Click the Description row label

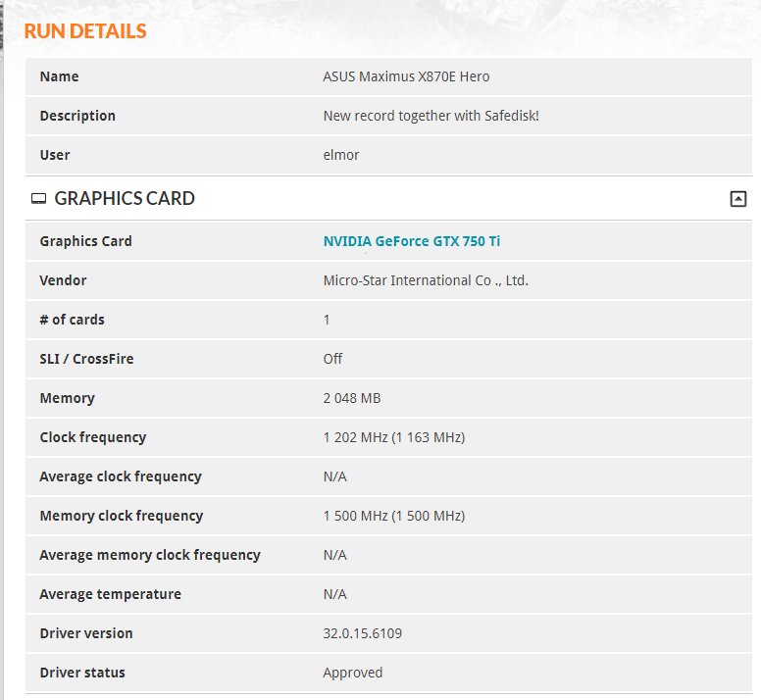pos(77,116)
